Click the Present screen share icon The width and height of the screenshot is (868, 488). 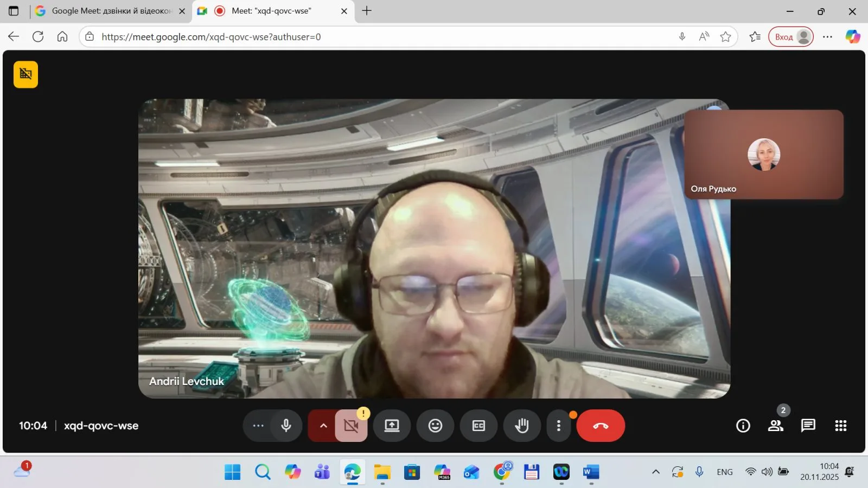392,426
